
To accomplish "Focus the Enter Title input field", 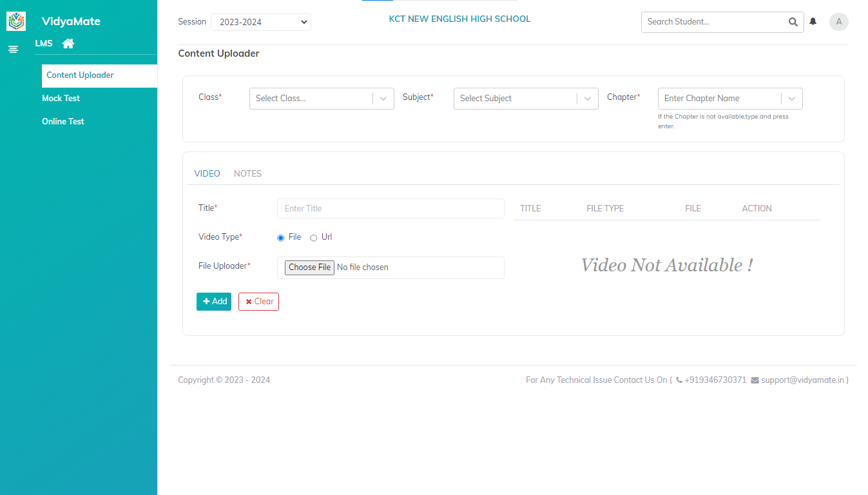I will click(x=391, y=209).
